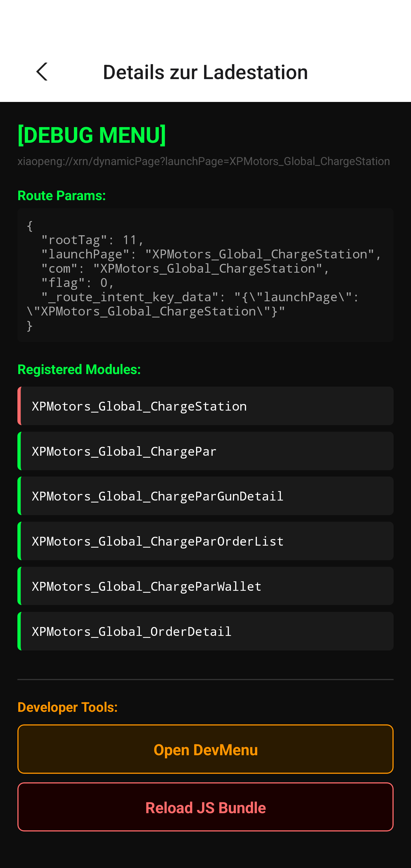The image size is (411, 868).
Task: Open the XPMotors_Global_ChargeParWallet module
Action: 205,586
